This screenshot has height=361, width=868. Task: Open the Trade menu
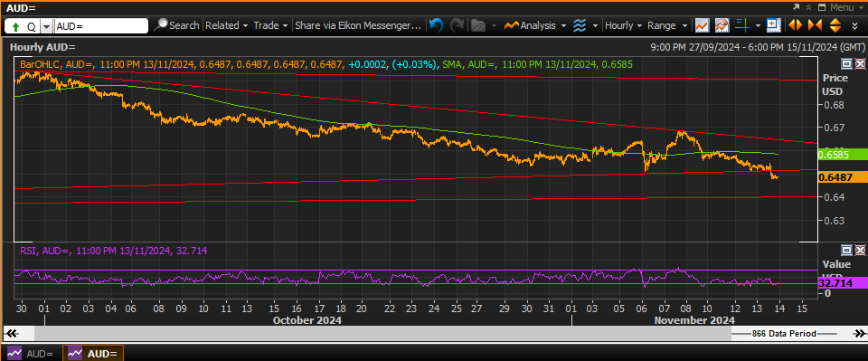[x=270, y=25]
